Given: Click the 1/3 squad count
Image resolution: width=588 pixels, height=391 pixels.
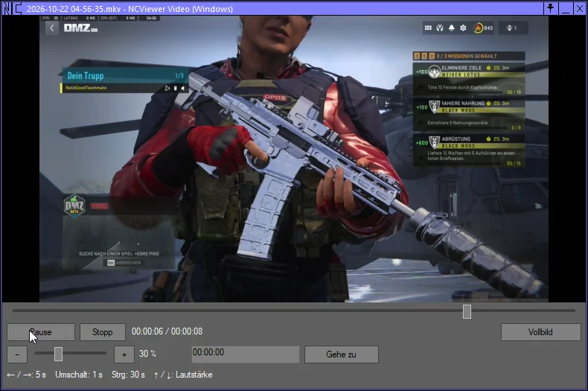Looking at the screenshot, I should tap(179, 76).
